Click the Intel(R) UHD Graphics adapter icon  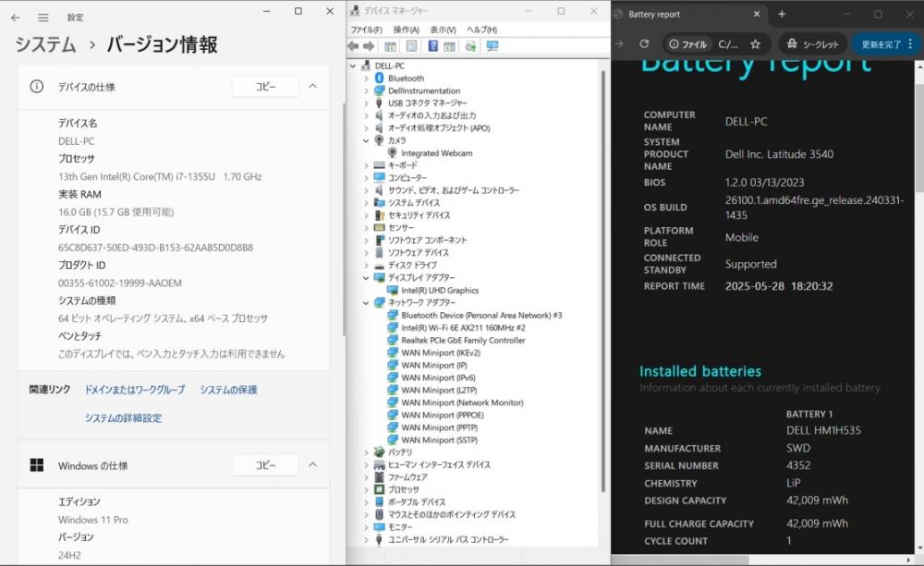[x=393, y=290]
